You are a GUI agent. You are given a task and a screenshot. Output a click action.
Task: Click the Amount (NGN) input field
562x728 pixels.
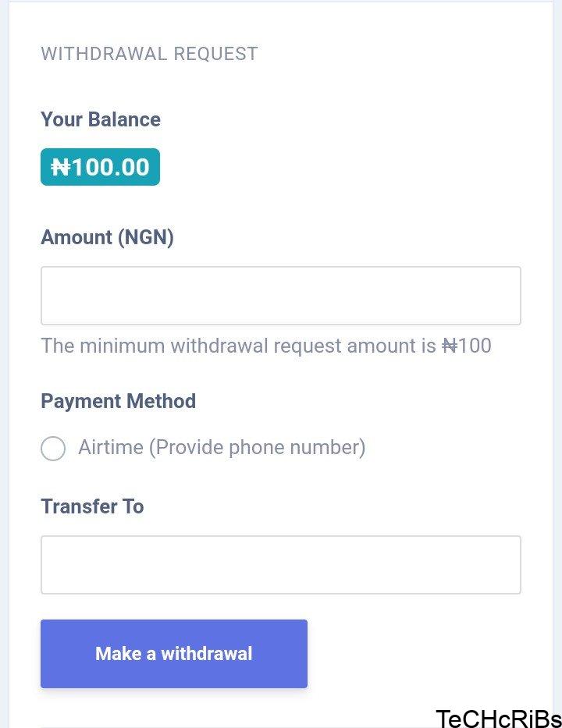coord(280,296)
